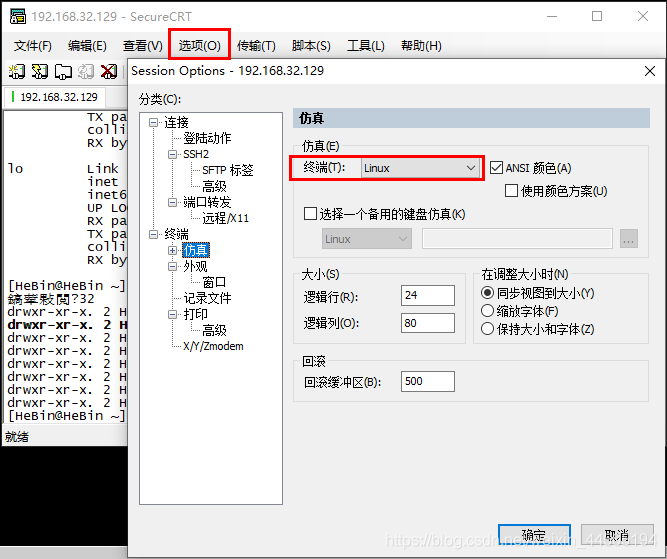Click the Disconnect red X icon
The height and width of the screenshot is (559, 667).
[x=109, y=71]
